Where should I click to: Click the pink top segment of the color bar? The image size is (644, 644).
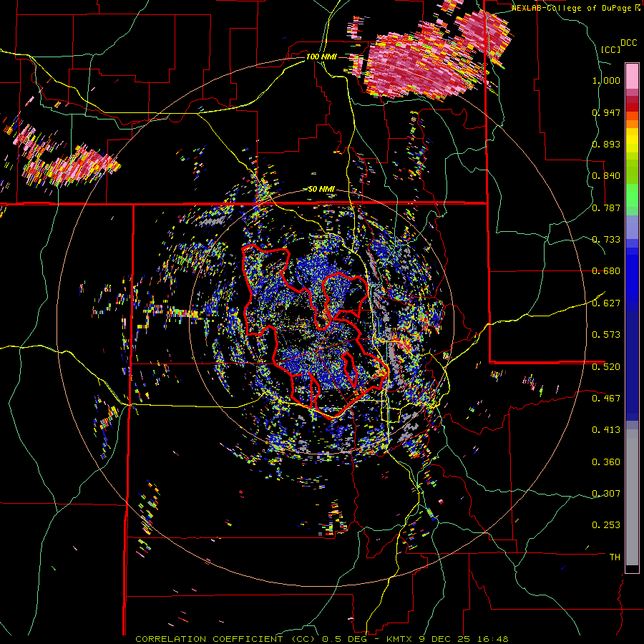coord(632,76)
